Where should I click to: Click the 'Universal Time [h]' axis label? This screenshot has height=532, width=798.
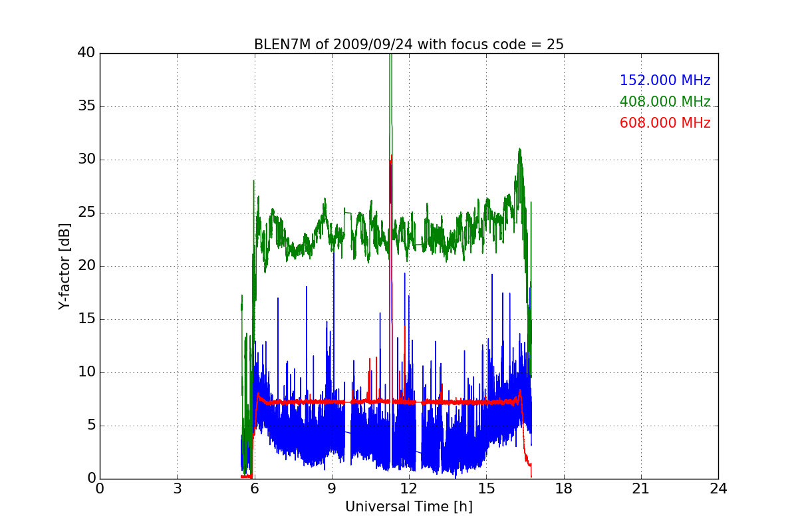409,507
